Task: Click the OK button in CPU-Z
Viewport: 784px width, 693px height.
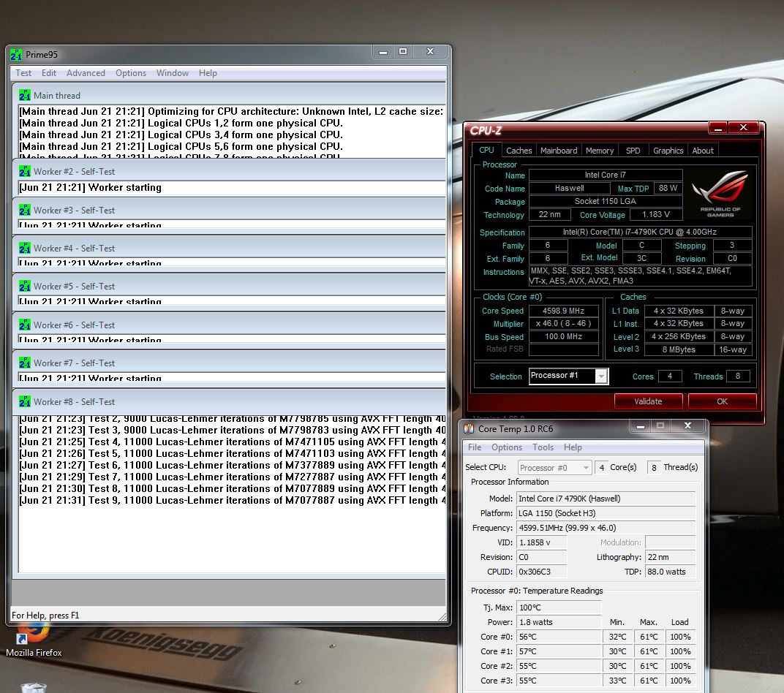Action: [x=722, y=401]
